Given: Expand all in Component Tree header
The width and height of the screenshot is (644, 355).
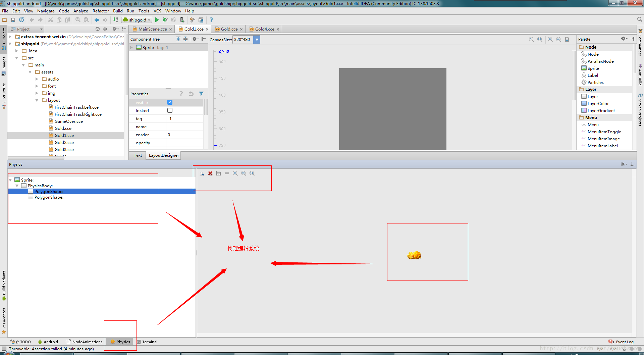Looking at the screenshot, I should 178,39.
